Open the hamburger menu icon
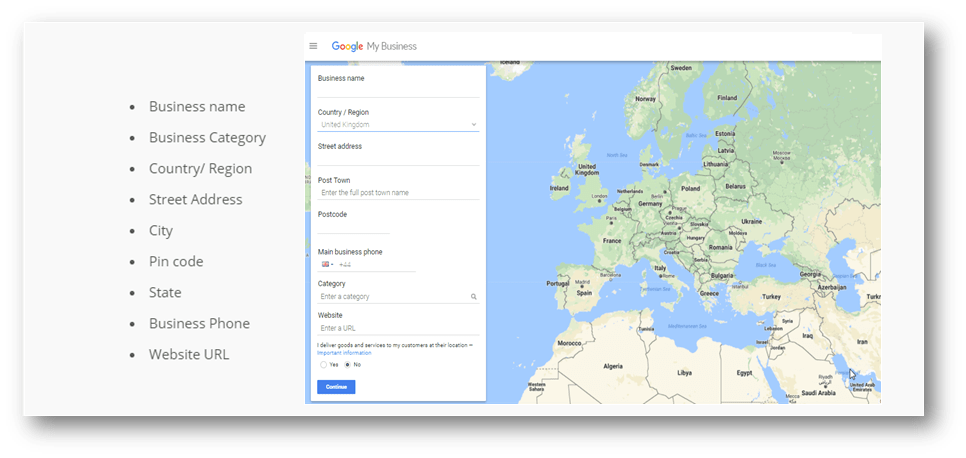966x458 pixels. click(x=313, y=46)
